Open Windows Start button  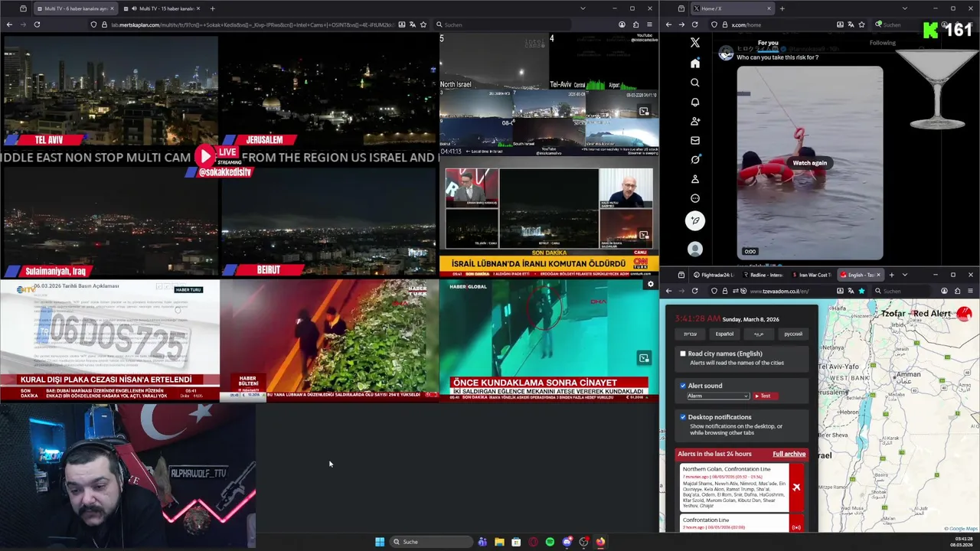tap(380, 542)
